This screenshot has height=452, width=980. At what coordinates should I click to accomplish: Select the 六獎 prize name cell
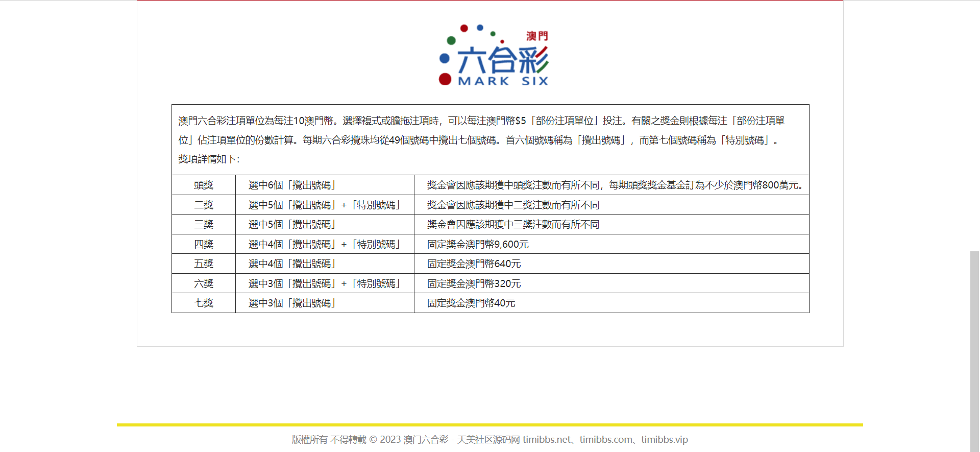(x=204, y=283)
